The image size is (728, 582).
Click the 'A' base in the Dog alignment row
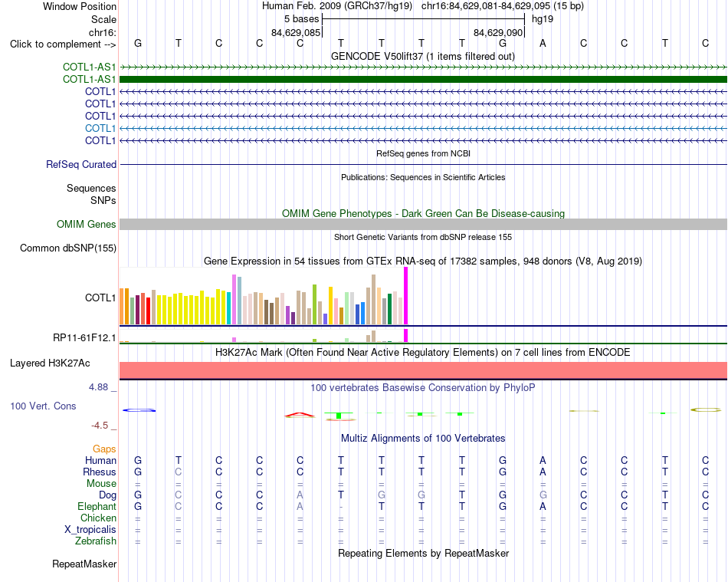(300, 495)
